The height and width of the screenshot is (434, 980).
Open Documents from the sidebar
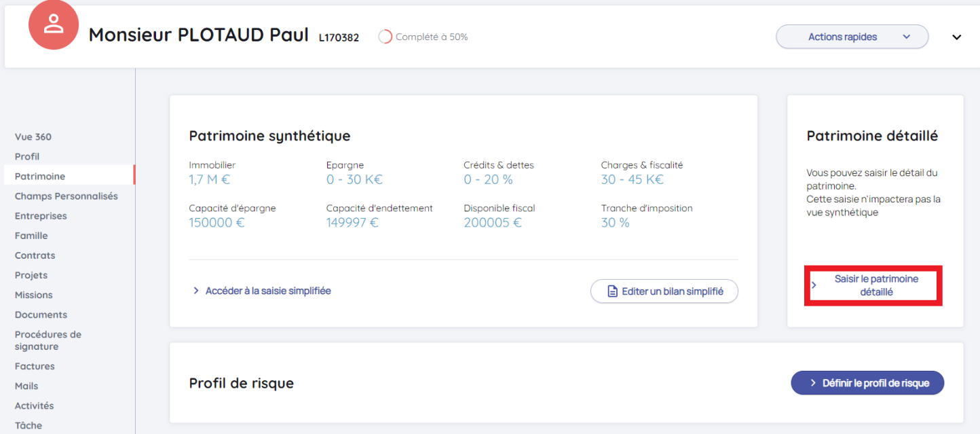pos(41,314)
